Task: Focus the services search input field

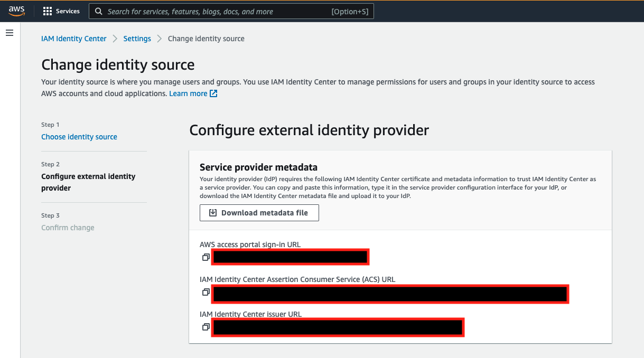Action: (x=231, y=11)
